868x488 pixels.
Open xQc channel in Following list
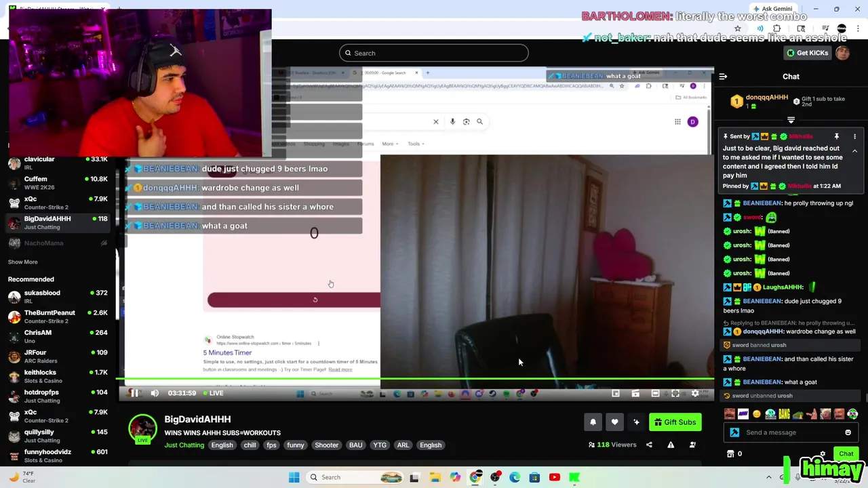click(58, 203)
